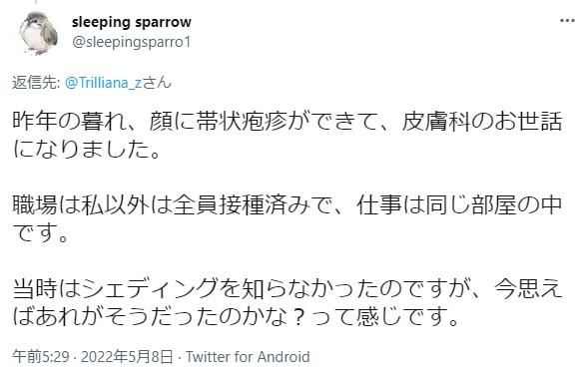Screen dimensions: 588x376
Task: Click the 返信先 reply-to label
Action: click(x=36, y=83)
